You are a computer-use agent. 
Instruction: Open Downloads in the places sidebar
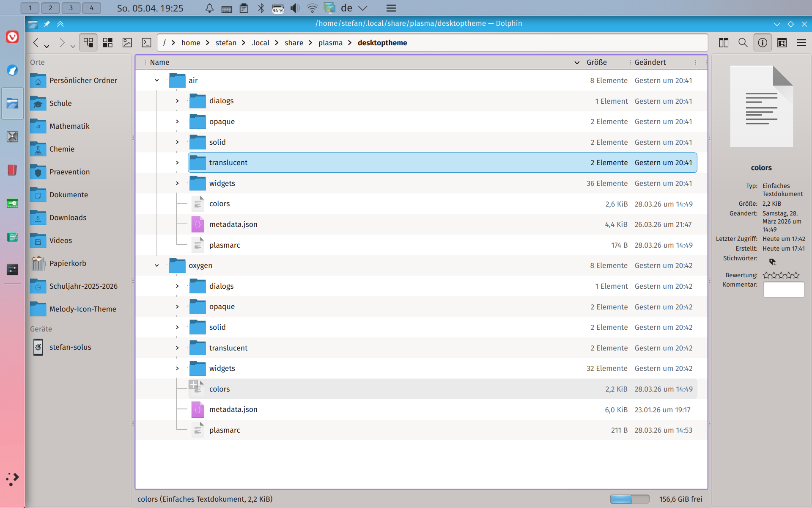click(68, 218)
